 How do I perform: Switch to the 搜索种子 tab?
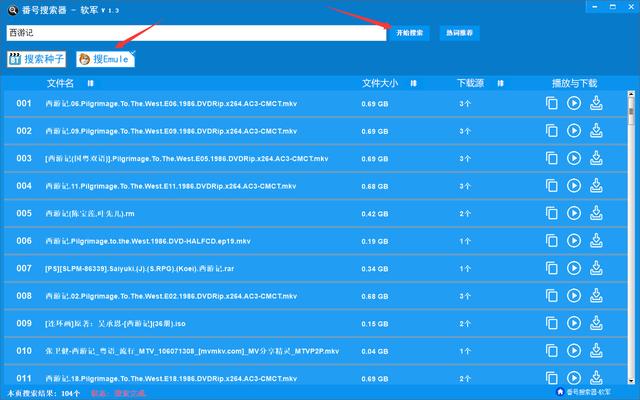(x=37, y=60)
